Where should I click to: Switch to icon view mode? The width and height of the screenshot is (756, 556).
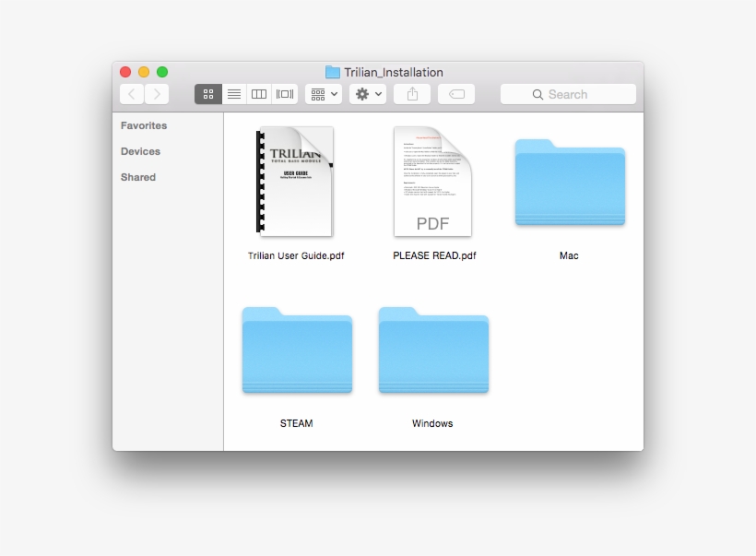pyautogui.click(x=208, y=94)
